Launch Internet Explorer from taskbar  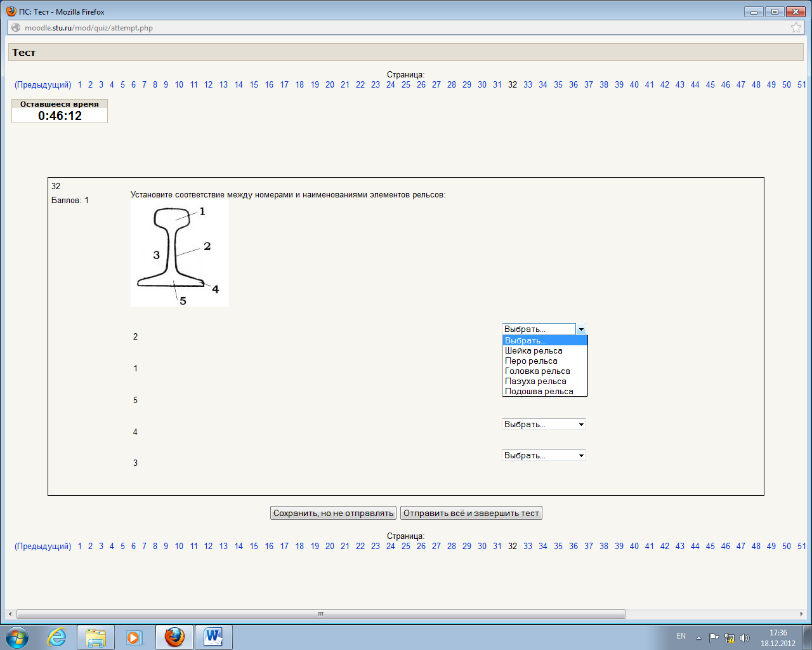(57, 637)
